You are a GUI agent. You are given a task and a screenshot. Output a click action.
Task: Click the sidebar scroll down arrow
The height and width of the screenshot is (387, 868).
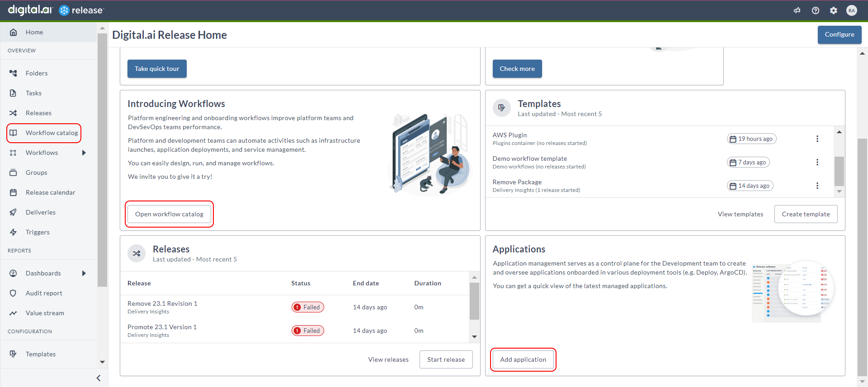pos(102,362)
